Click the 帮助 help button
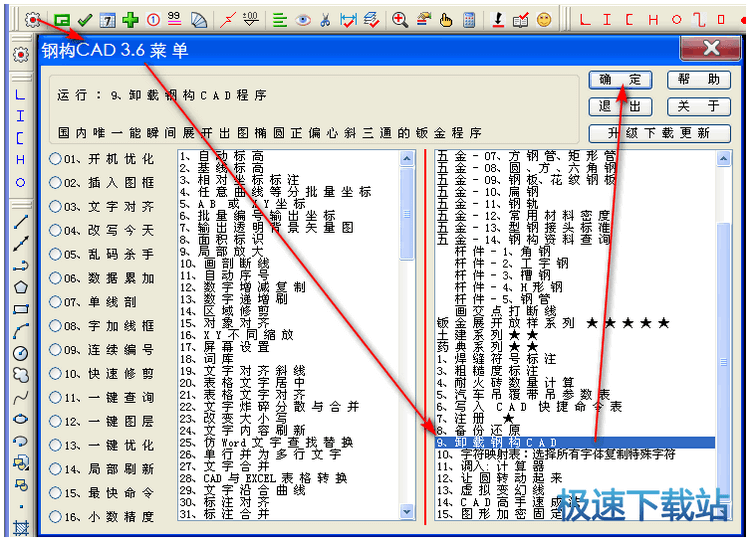 [x=697, y=80]
